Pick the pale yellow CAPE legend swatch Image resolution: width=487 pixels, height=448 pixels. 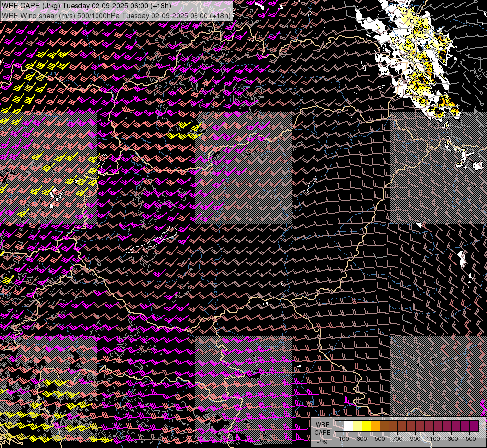point(358,426)
